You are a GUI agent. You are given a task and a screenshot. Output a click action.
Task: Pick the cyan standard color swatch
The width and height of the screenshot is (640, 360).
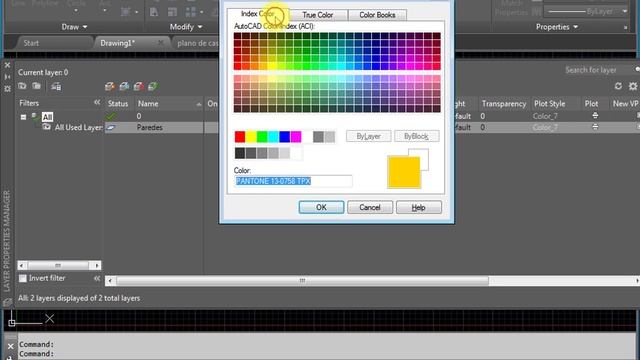pos(273,137)
